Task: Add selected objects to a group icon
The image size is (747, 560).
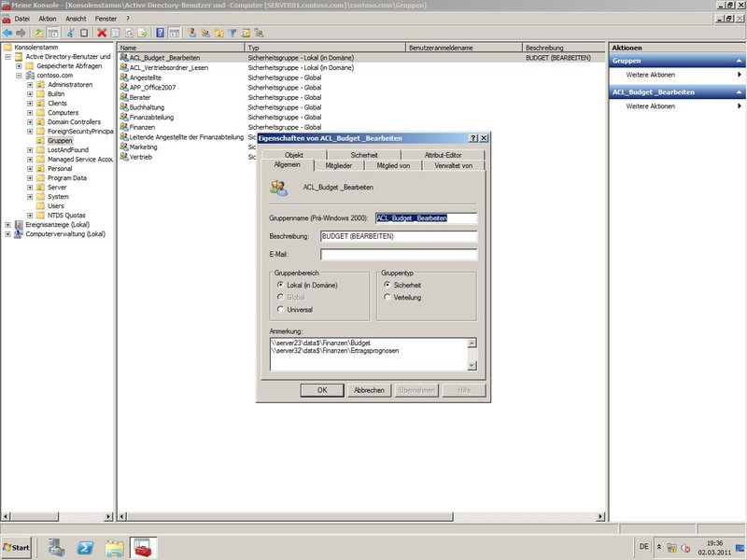Action: point(260,33)
